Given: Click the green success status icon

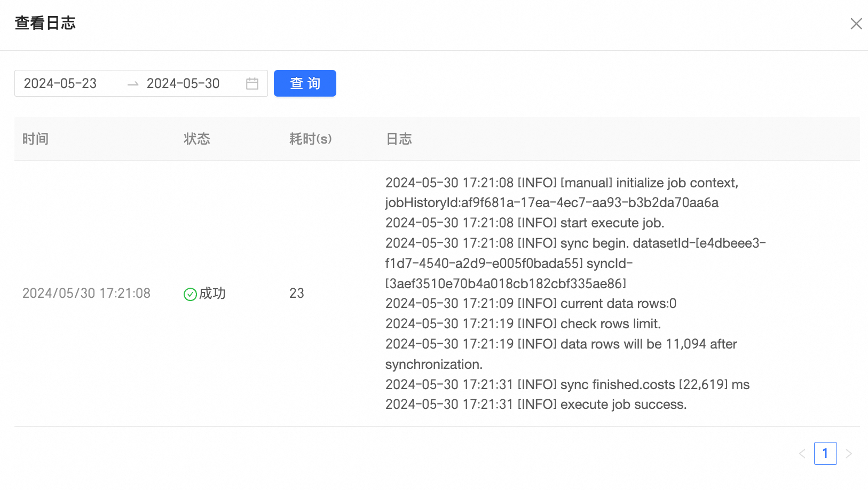Looking at the screenshot, I should (190, 294).
